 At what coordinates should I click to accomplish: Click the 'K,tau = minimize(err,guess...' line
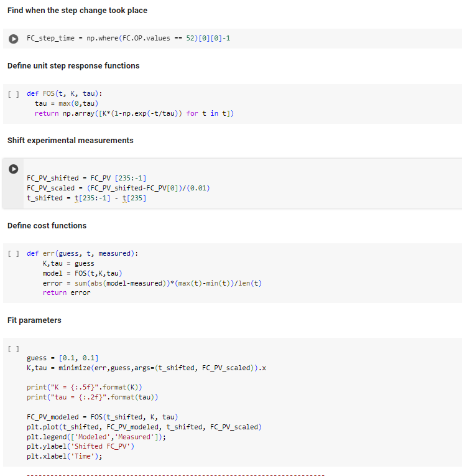click(146, 368)
